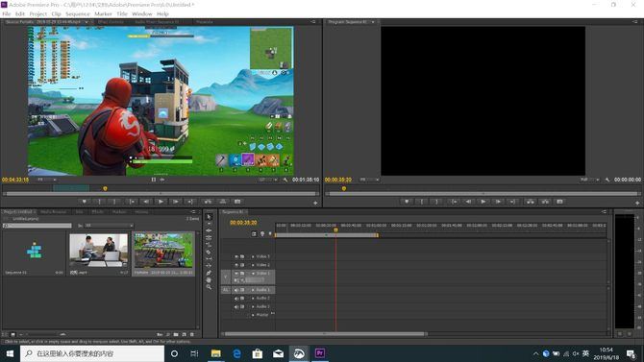Step back one frame in Source monitor

[146, 202]
